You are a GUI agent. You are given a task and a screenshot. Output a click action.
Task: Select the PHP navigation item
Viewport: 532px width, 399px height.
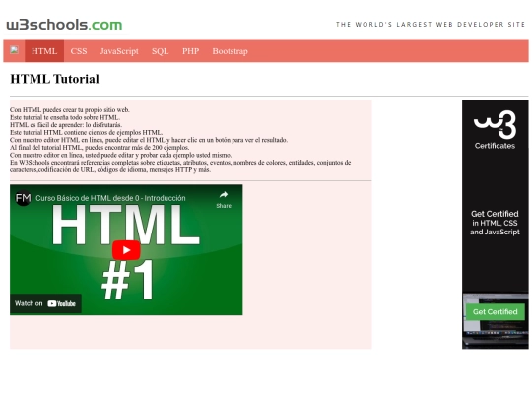tap(191, 51)
